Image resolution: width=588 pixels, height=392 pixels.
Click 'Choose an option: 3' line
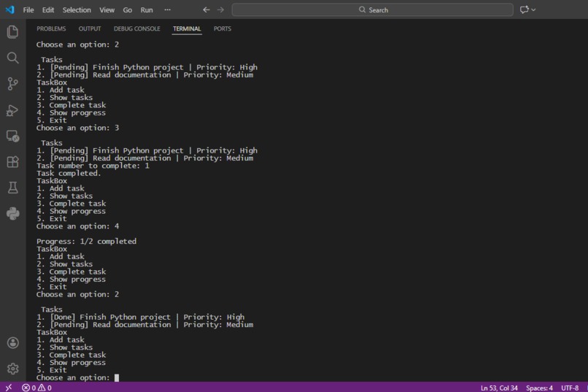point(77,128)
